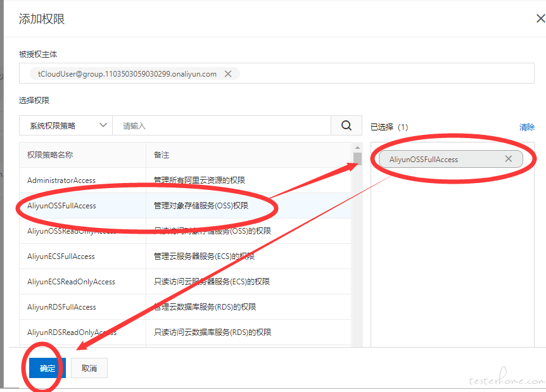The height and width of the screenshot is (392, 546).
Task: Open the 系统权限策略 policy type dropdown
Action: [x=66, y=125]
